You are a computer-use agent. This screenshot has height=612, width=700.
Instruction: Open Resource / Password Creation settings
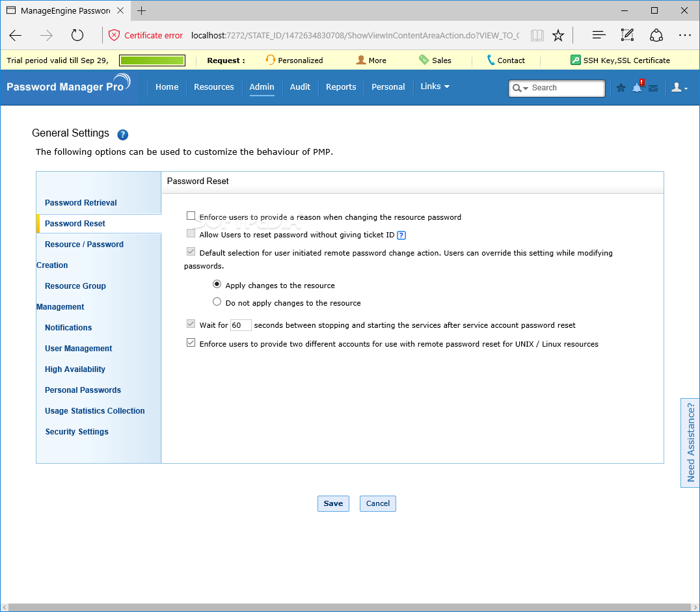click(x=81, y=254)
